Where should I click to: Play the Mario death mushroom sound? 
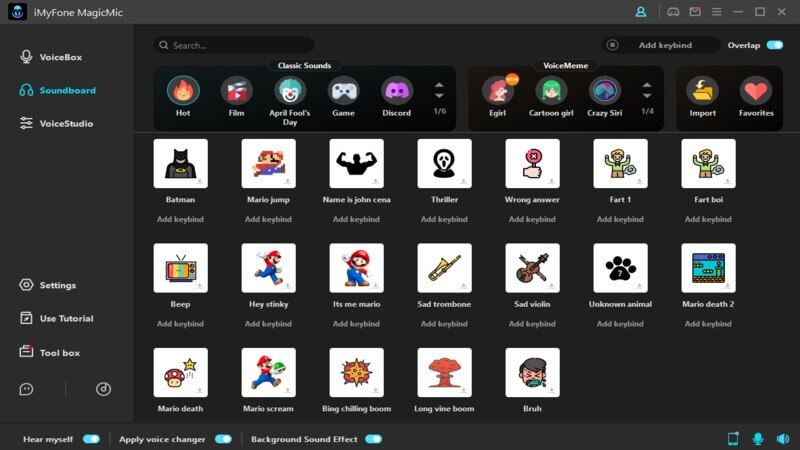181,372
